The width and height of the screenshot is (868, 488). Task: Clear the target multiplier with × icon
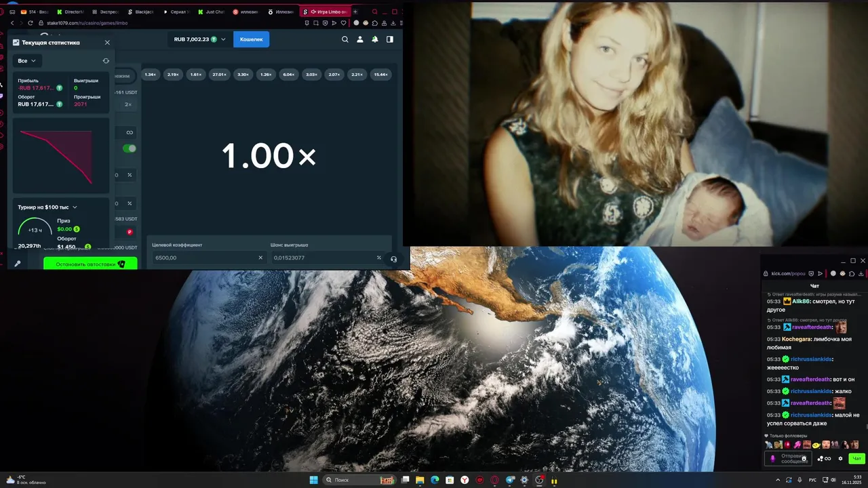click(x=260, y=258)
